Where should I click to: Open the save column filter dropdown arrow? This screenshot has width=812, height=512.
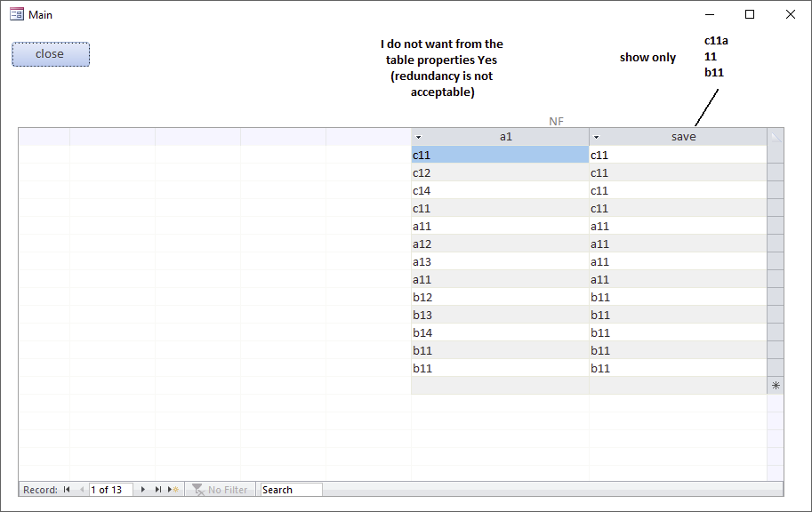[596, 137]
